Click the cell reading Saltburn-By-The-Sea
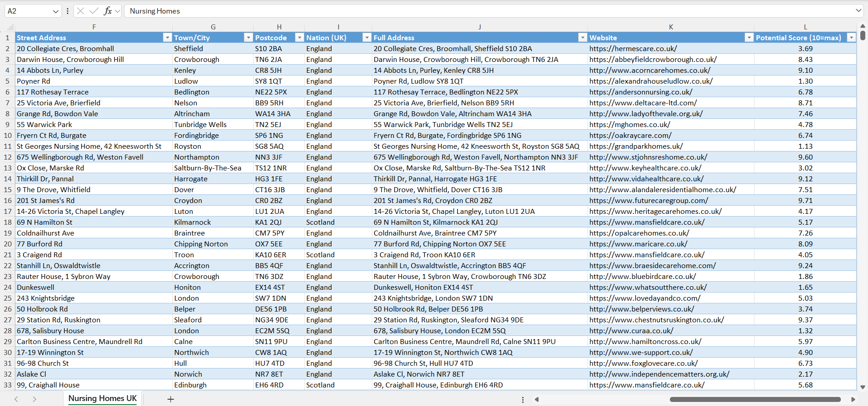 click(x=213, y=168)
